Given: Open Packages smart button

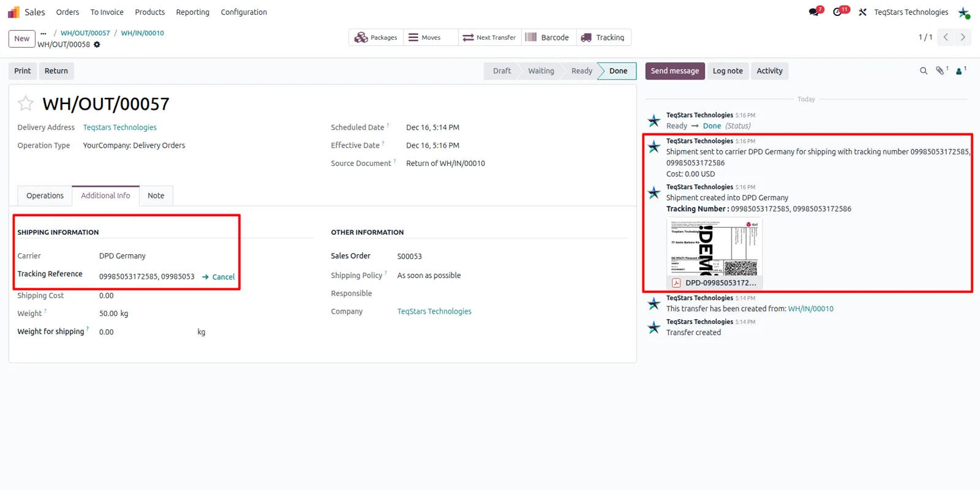Looking at the screenshot, I should [376, 37].
